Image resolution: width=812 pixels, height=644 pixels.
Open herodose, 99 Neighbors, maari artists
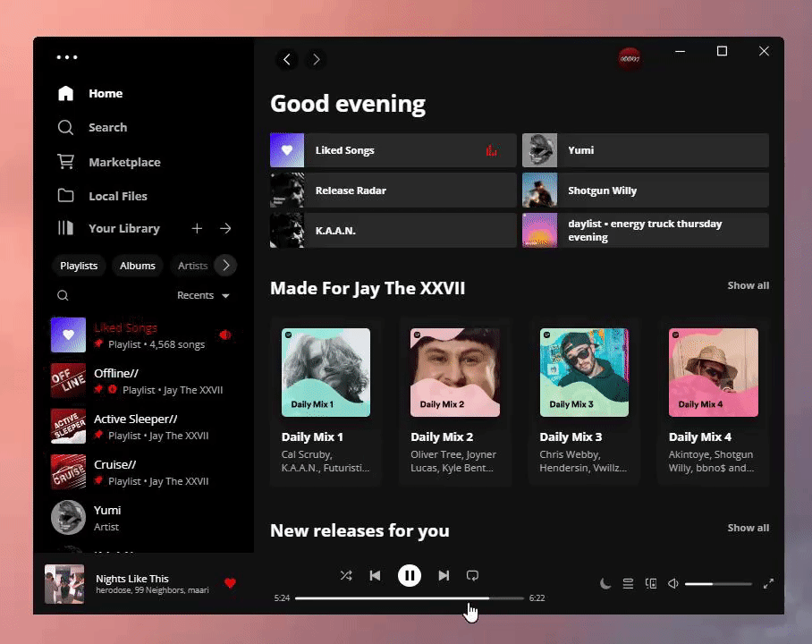coord(152,590)
